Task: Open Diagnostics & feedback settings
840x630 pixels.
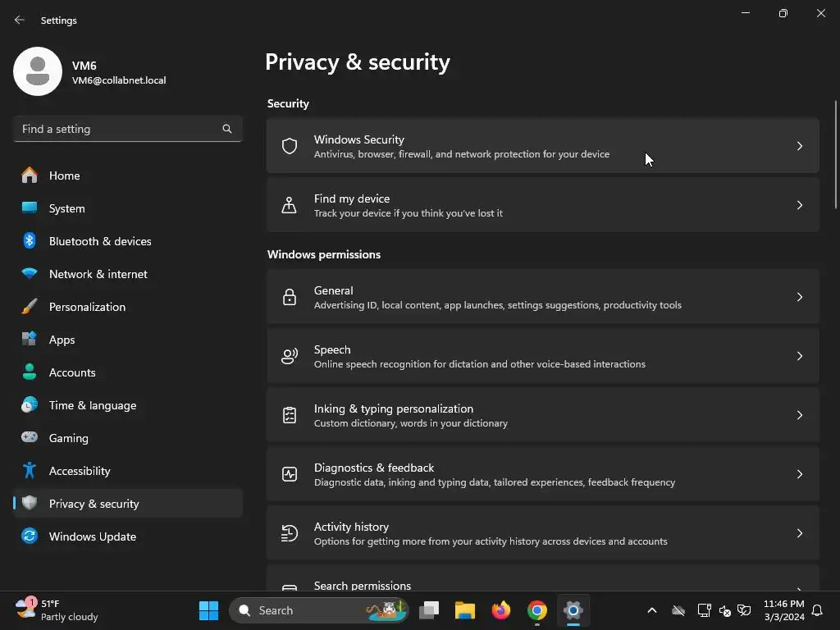Action: pyautogui.click(x=543, y=474)
